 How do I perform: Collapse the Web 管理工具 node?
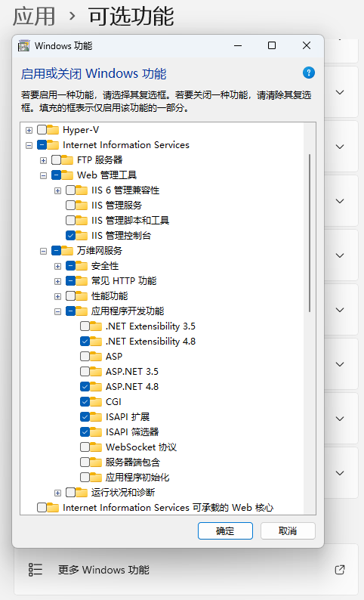coord(43,175)
